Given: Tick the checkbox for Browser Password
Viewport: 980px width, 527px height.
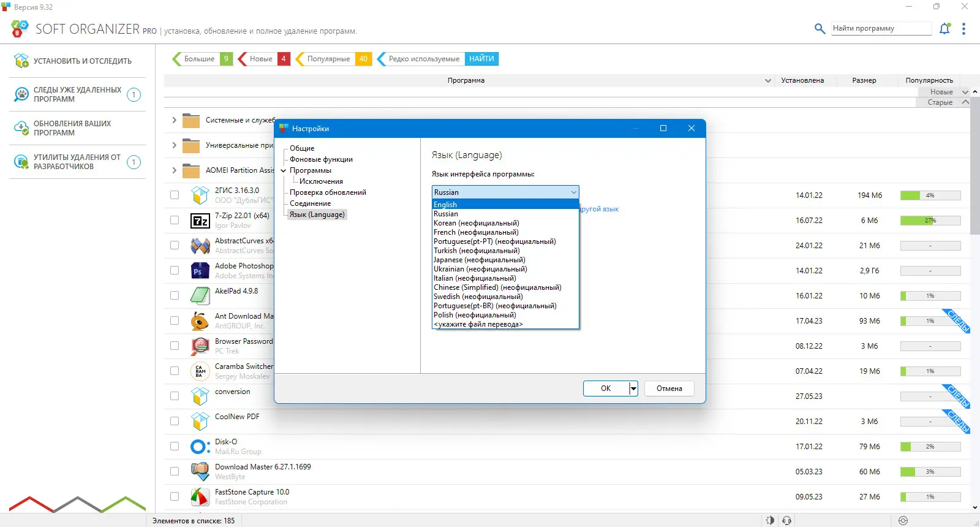Looking at the screenshot, I should (x=175, y=346).
